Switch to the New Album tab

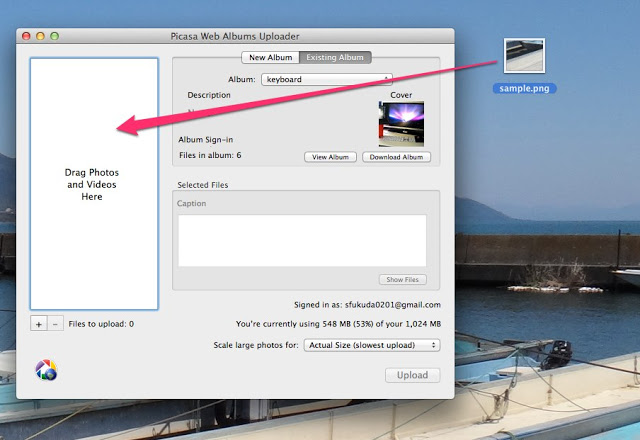[x=271, y=58]
